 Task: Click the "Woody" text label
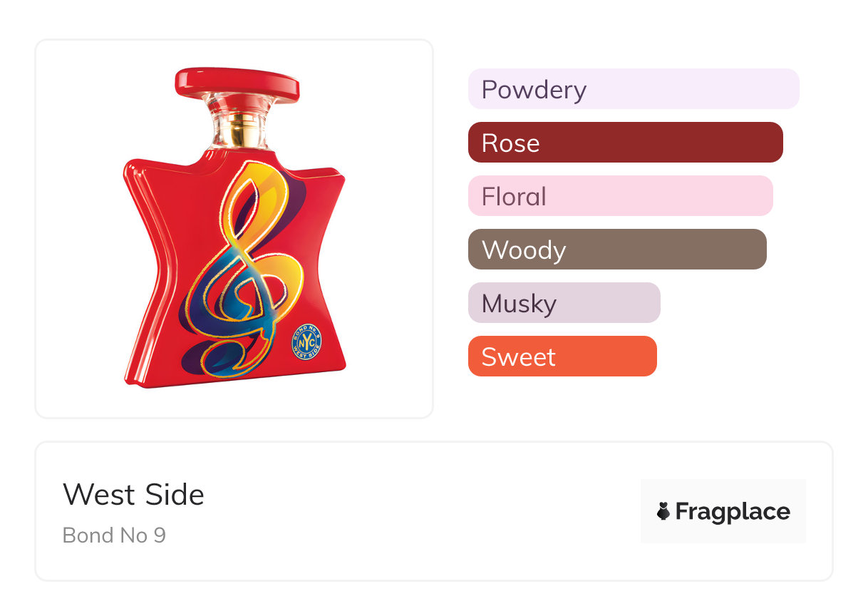pos(524,250)
